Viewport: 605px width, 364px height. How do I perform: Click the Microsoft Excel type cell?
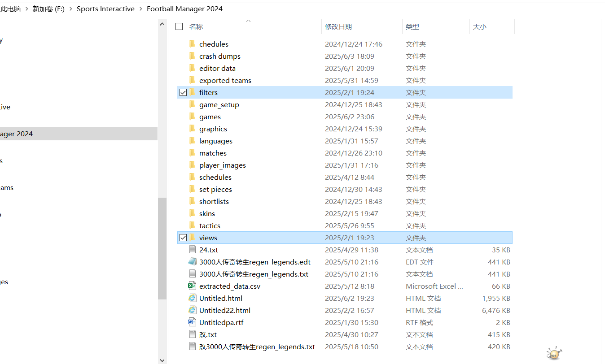tap(434, 286)
